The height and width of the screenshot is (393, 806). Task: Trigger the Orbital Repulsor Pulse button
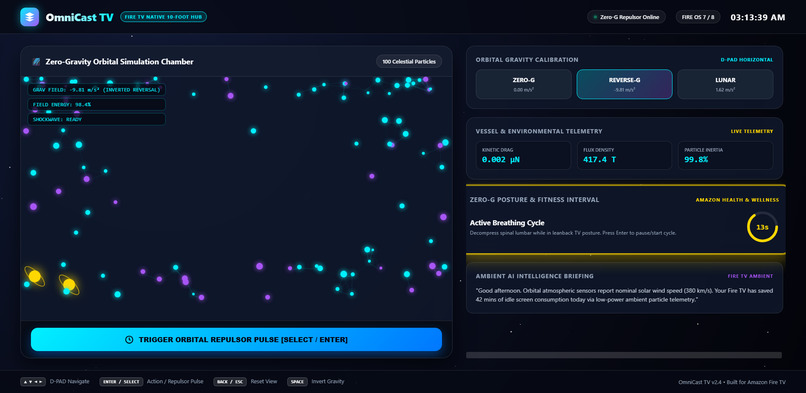pos(236,340)
